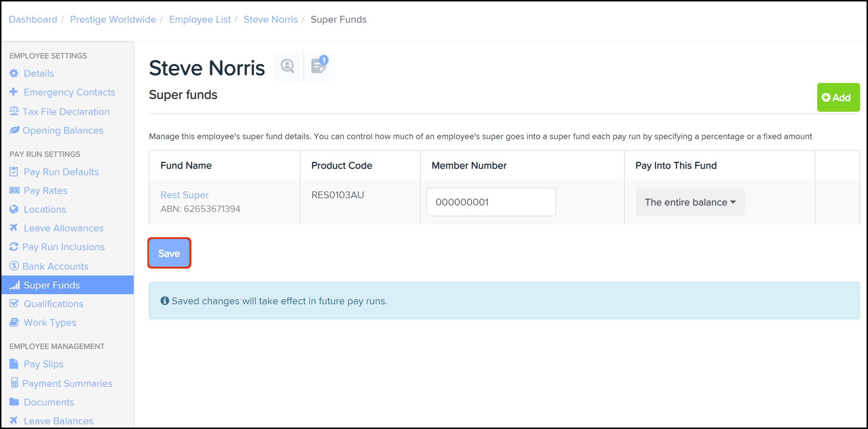Open the Pay Rates menu item
The image size is (868, 429).
[45, 191]
